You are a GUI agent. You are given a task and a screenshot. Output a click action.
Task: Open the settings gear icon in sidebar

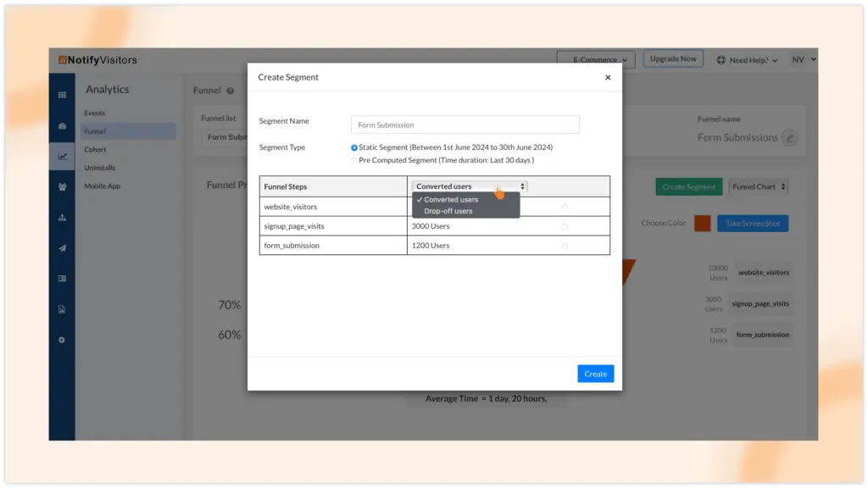pyautogui.click(x=62, y=340)
